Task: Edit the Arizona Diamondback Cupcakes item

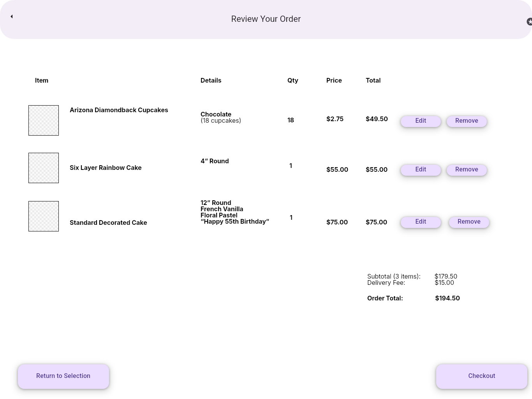Action: pyautogui.click(x=421, y=121)
